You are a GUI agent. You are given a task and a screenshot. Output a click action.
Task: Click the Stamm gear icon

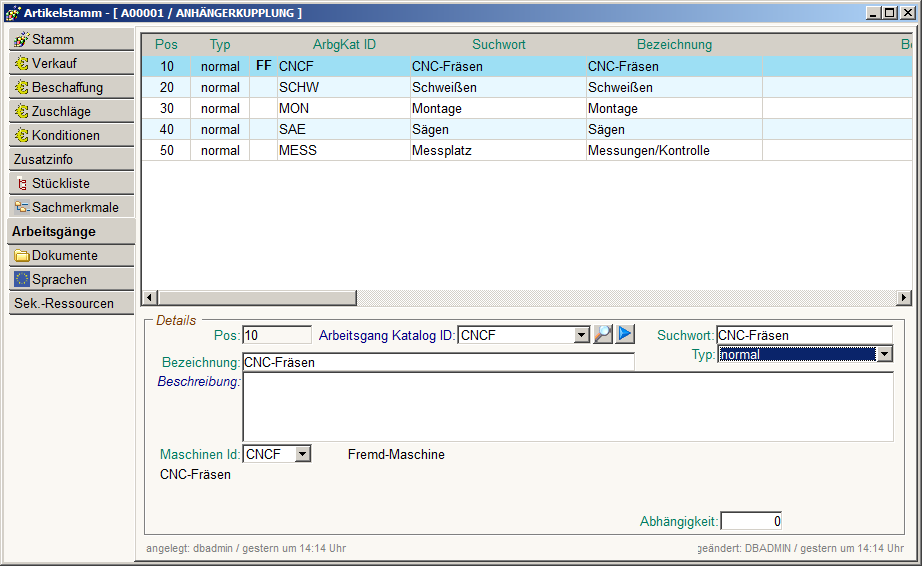click(x=22, y=39)
